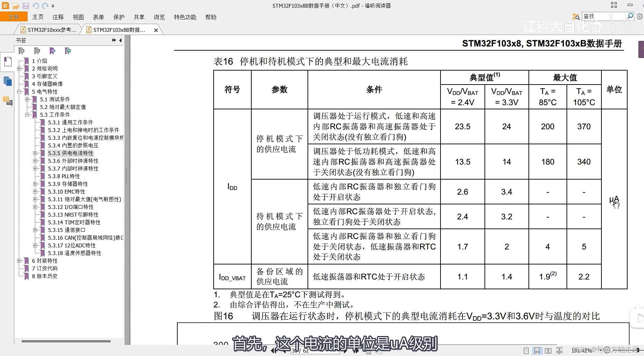Expand the 5.3.17 12位ADC特性 node
Screen dimensions: 644x356
(x=35, y=245)
